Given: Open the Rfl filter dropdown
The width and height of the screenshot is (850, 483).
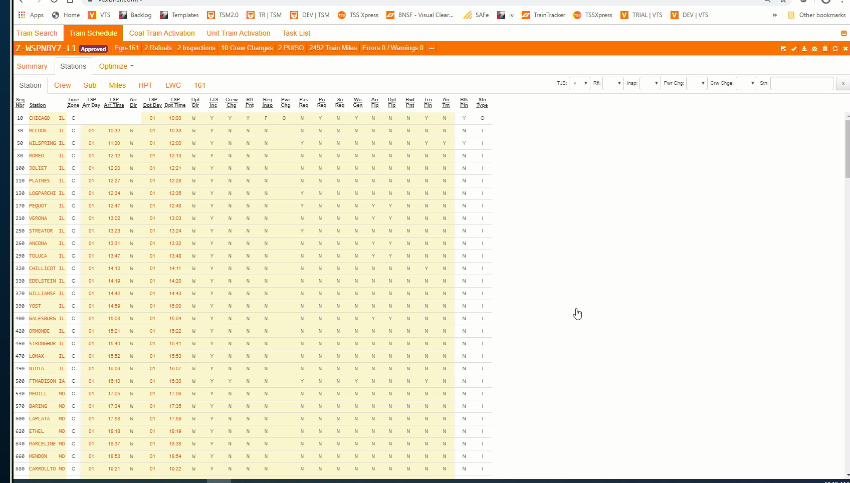Looking at the screenshot, I should [x=613, y=83].
